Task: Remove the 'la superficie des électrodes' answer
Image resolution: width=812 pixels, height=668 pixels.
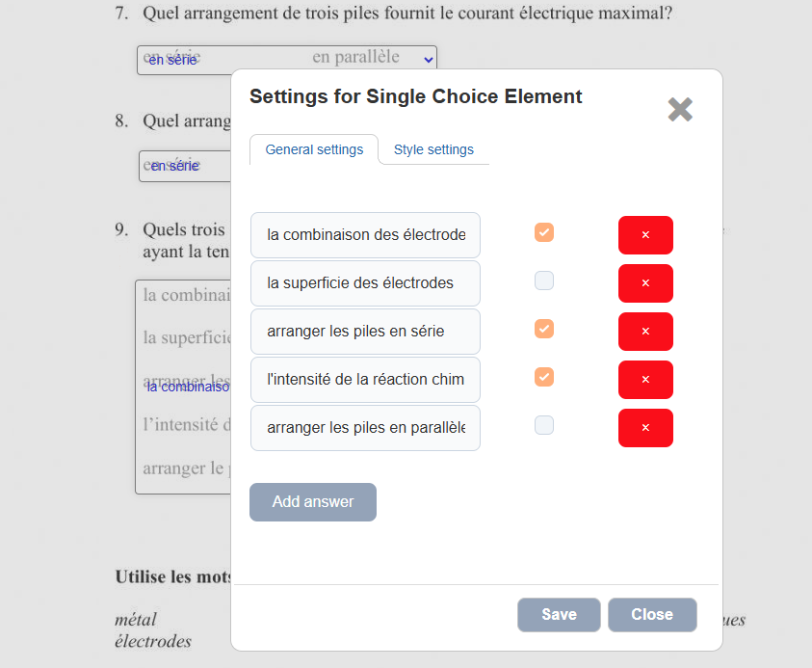Action: point(645,283)
